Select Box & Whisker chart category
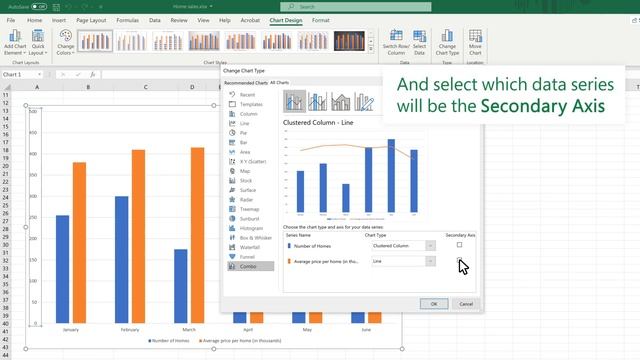 point(256,238)
